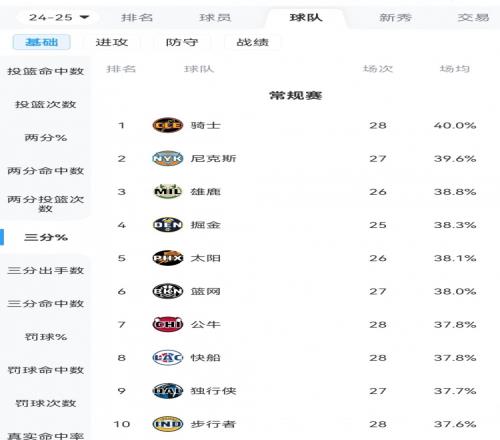Click the LAC Clippers team logo
Viewport: 500px width, 440px height.
(168, 358)
